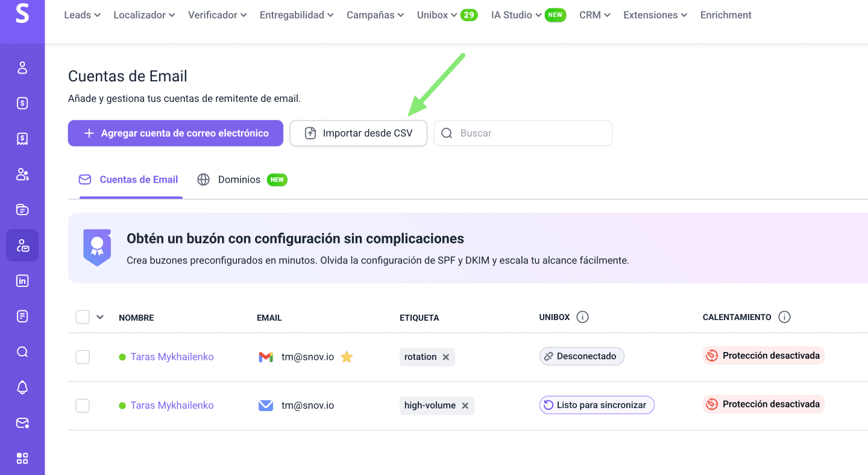This screenshot has width=868, height=475.
Task: Click the Importar desde CSV button
Action: (x=358, y=133)
